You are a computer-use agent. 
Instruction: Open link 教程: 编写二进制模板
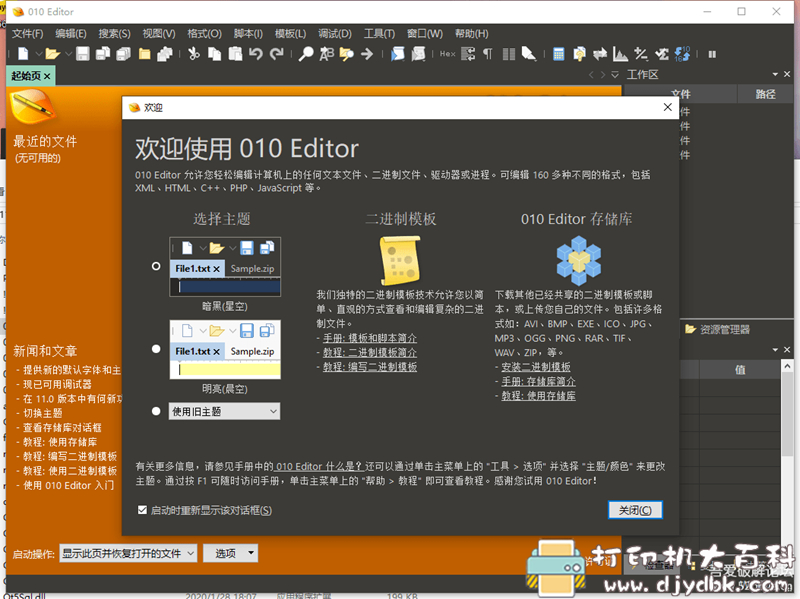[x=369, y=367]
